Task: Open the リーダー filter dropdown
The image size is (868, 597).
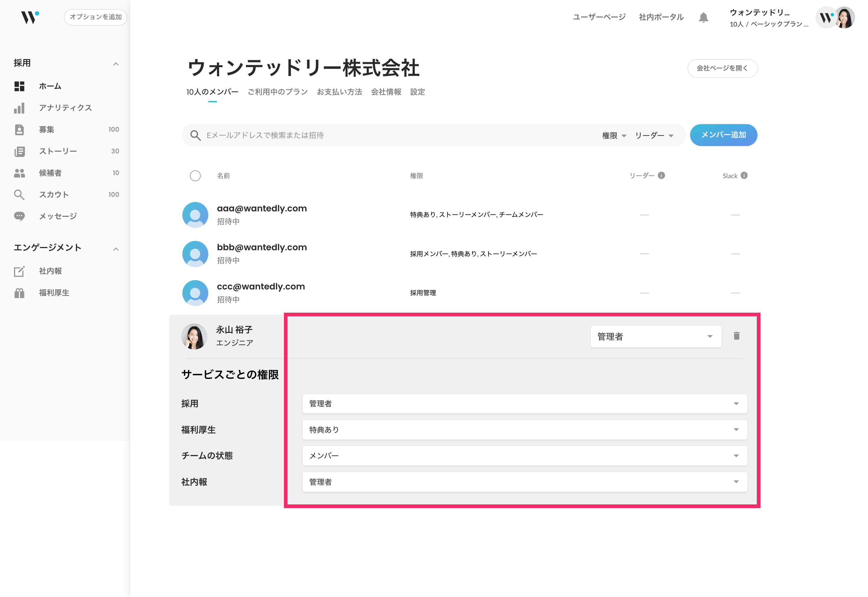Action: pos(654,135)
